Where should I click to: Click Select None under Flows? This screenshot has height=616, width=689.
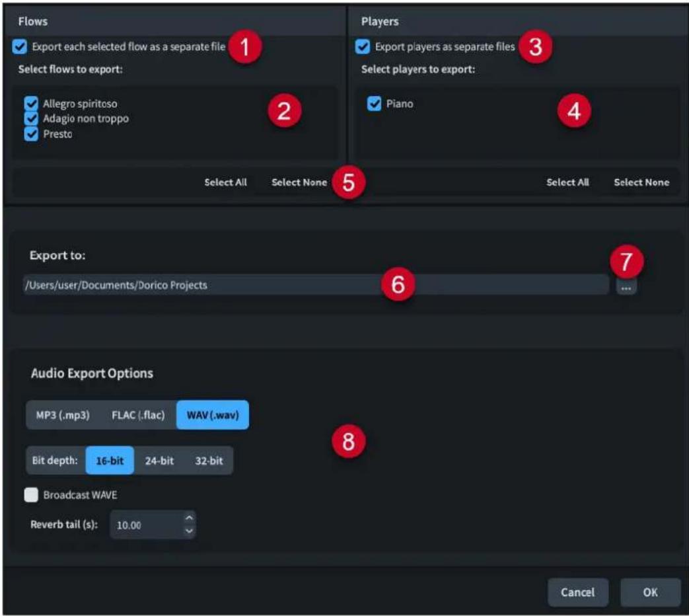pyautogui.click(x=299, y=182)
